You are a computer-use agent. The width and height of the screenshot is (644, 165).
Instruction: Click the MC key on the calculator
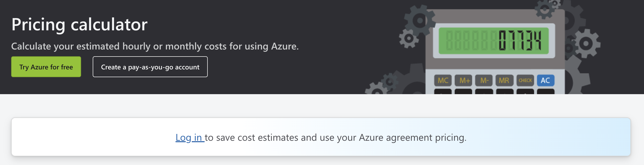pos(443,80)
